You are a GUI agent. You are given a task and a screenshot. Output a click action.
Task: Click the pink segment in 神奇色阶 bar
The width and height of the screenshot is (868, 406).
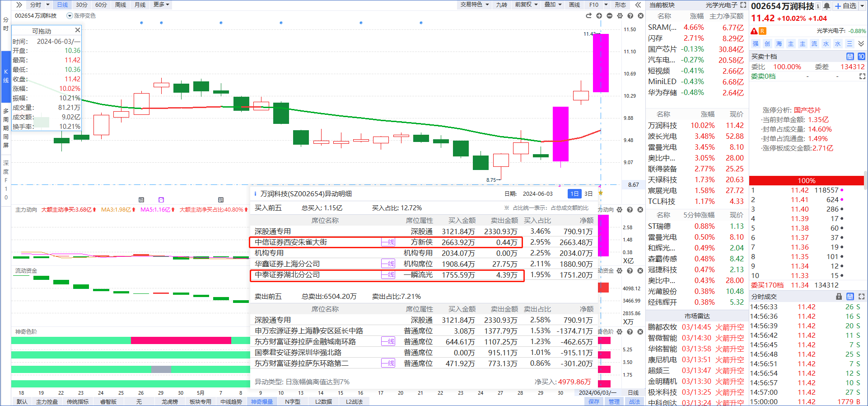(x=181, y=340)
